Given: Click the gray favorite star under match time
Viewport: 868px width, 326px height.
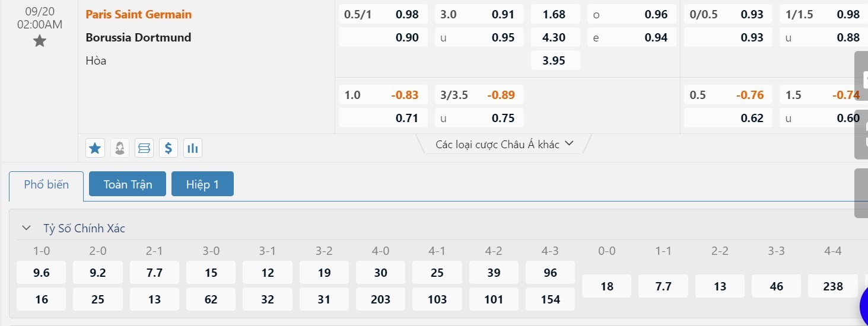Looking at the screenshot, I should click(39, 41).
